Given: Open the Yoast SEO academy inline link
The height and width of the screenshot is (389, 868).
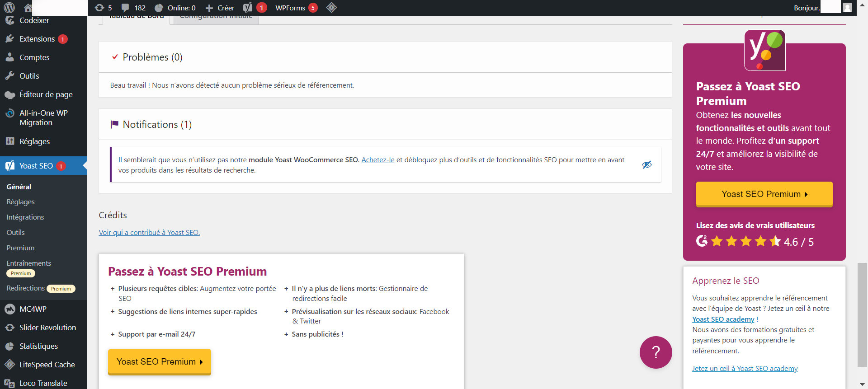Looking at the screenshot, I should 723,319.
